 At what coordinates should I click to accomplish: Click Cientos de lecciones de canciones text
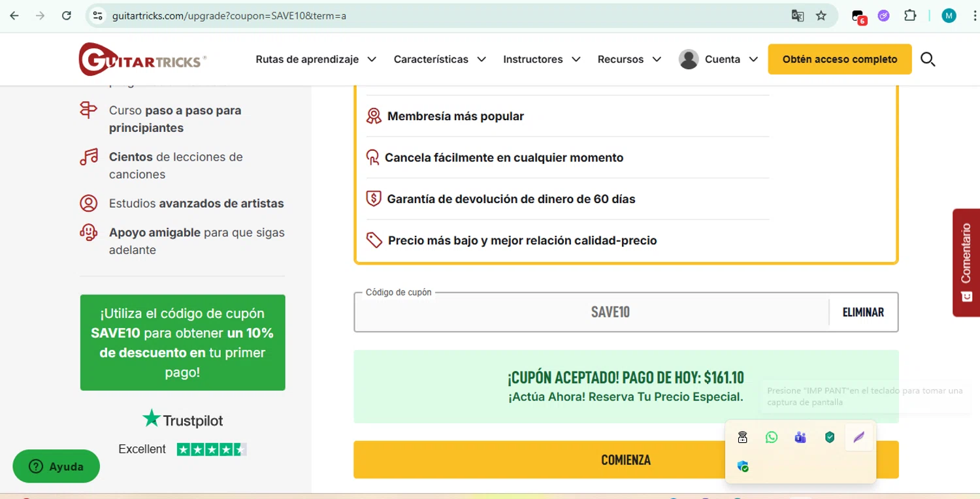176,165
